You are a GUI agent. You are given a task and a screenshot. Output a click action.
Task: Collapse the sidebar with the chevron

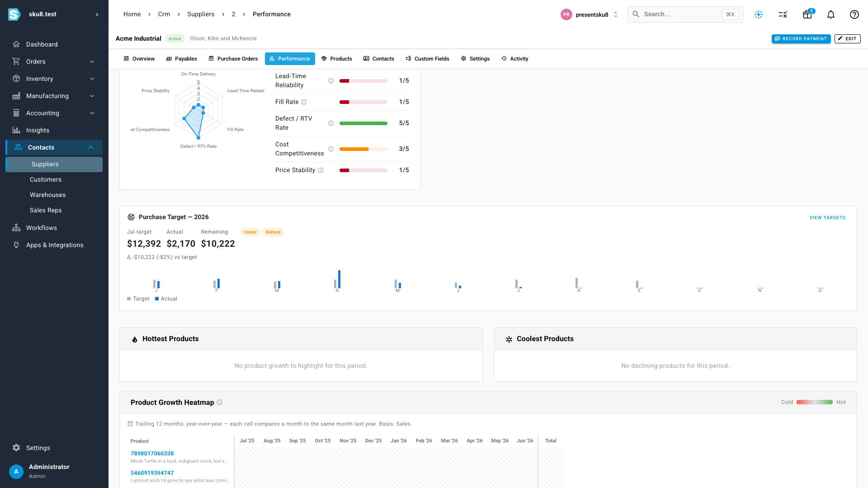point(97,14)
